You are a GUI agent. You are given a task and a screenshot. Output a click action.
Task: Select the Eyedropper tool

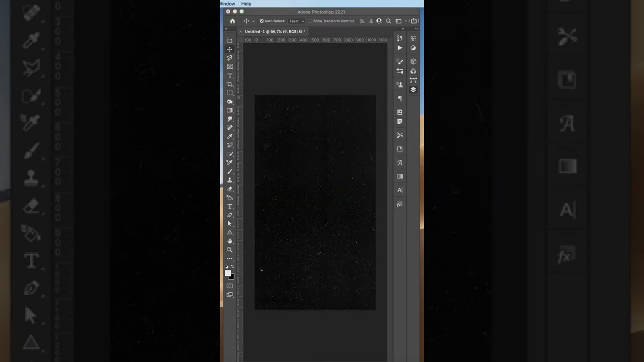point(229,136)
